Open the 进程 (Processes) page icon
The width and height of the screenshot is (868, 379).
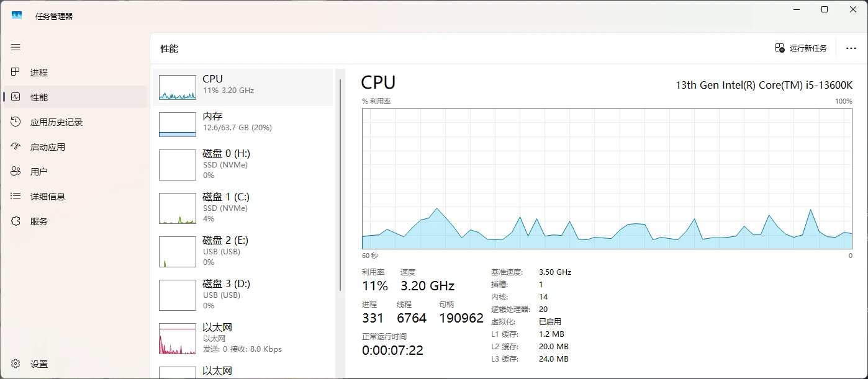coord(16,72)
